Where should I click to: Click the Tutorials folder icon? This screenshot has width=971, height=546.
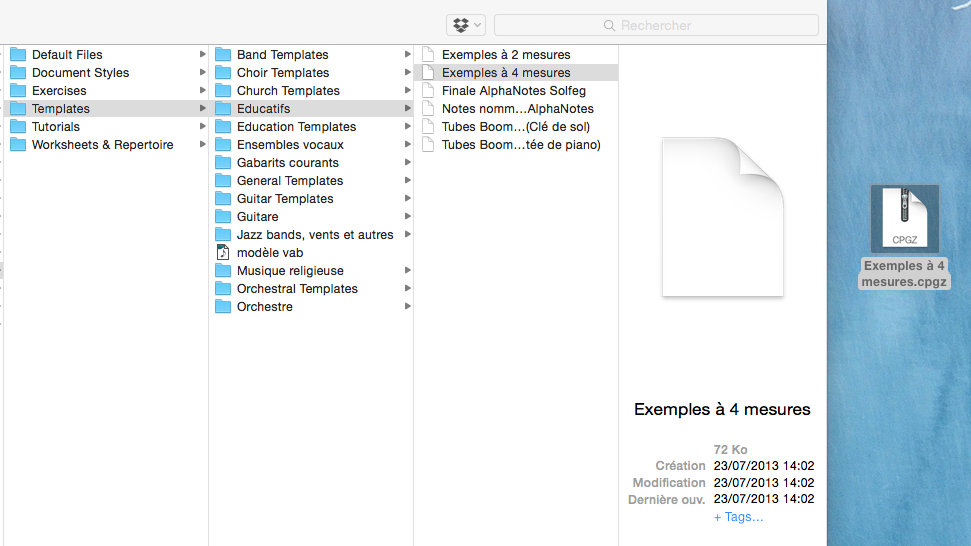[18, 127]
